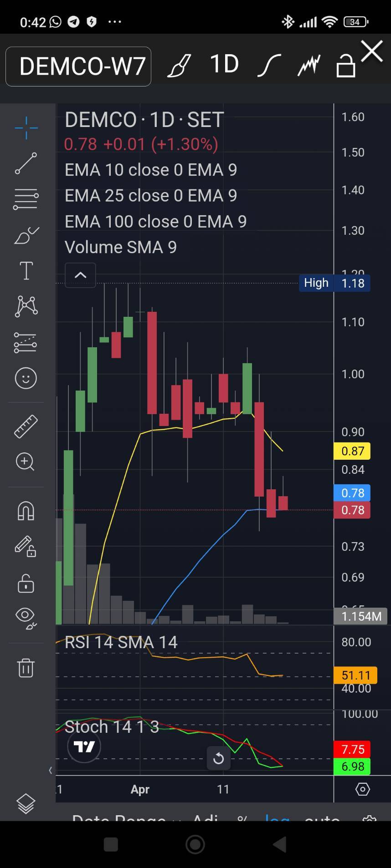Remove drawings with the trash icon
Viewport: 391px width, 868px height.
coord(26,668)
